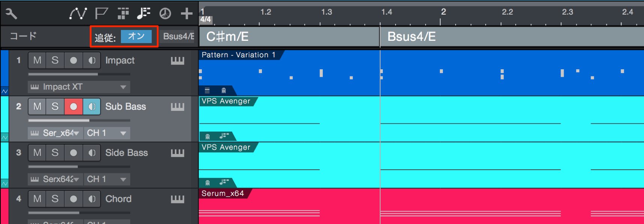
Task: Enable monitor on Chord track
Action: (x=92, y=199)
